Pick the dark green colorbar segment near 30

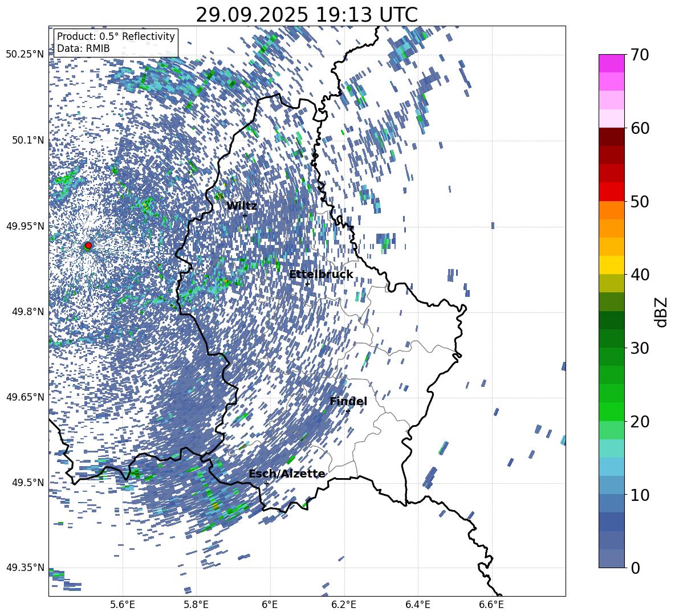pos(611,338)
